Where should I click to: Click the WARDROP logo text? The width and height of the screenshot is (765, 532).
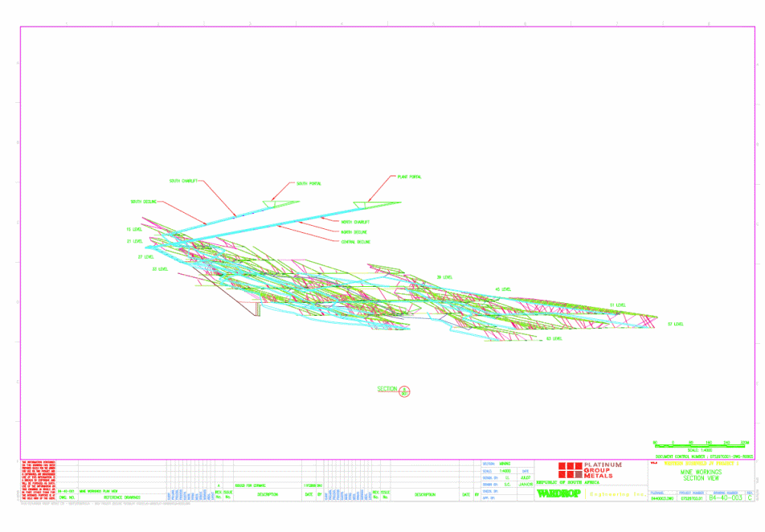(558, 494)
